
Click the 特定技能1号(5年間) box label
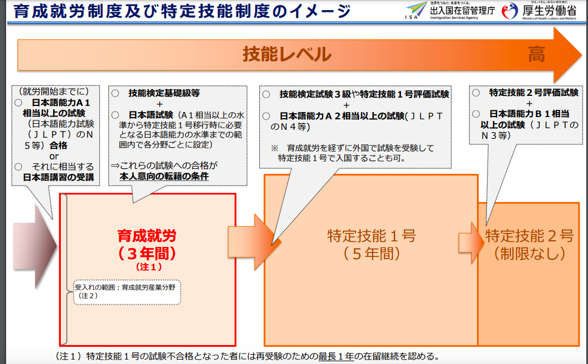point(372,245)
